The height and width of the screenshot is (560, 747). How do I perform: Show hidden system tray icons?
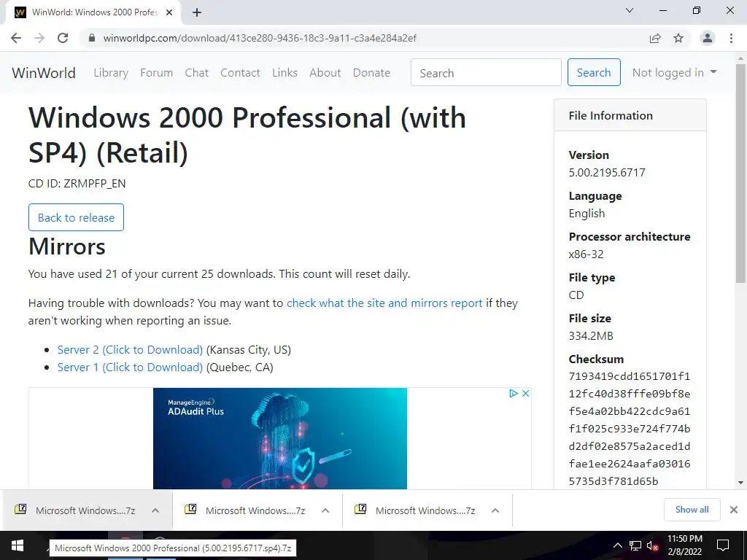[617, 545]
